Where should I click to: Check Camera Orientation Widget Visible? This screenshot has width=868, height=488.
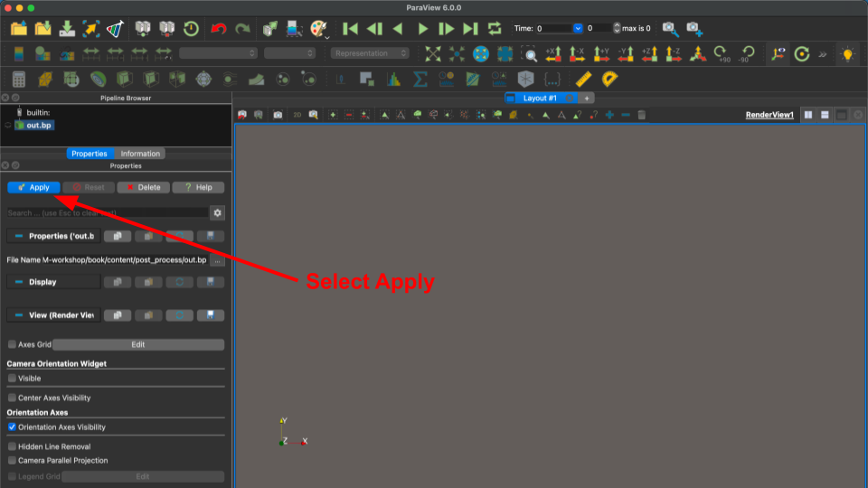click(x=12, y=379)
